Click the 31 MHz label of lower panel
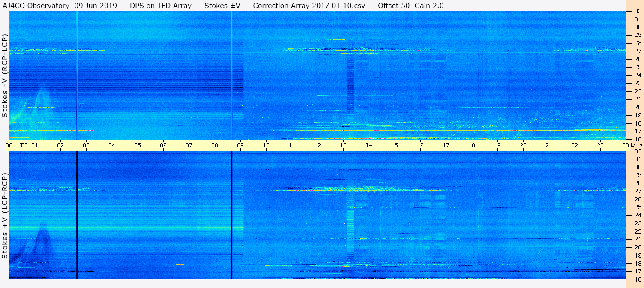Viewport: 644px width, 288px height. [x=637, y=159]
